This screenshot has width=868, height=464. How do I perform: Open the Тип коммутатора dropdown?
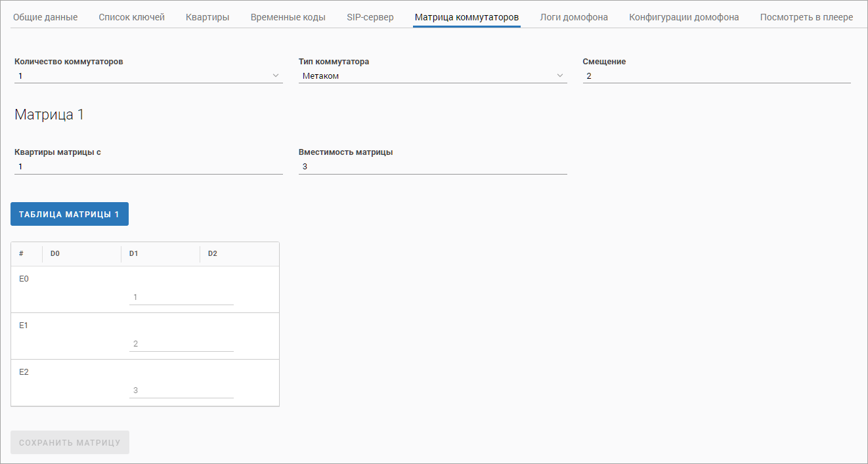click(432, 76)
